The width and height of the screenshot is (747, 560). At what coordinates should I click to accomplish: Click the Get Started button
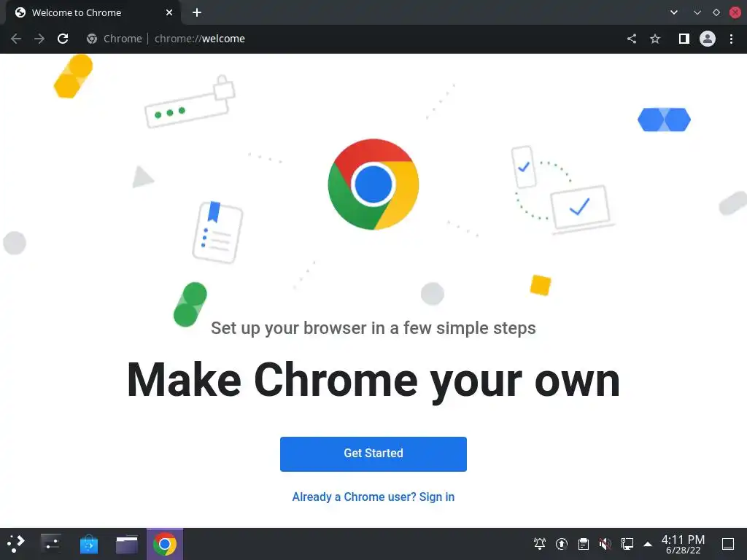(x=373, y=454)
